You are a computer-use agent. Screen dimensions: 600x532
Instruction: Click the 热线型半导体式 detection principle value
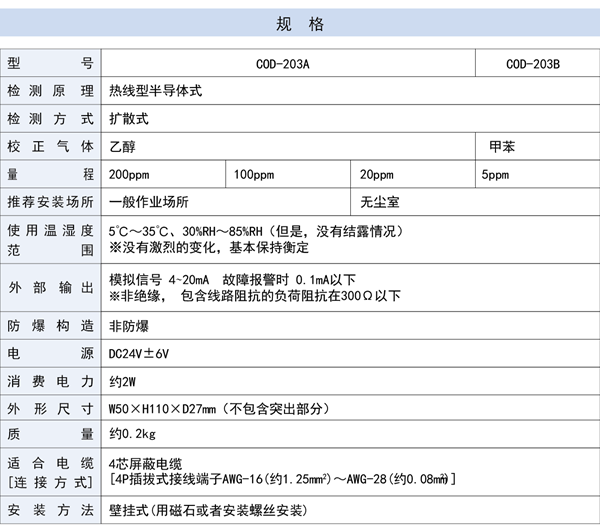pos(155,91)
